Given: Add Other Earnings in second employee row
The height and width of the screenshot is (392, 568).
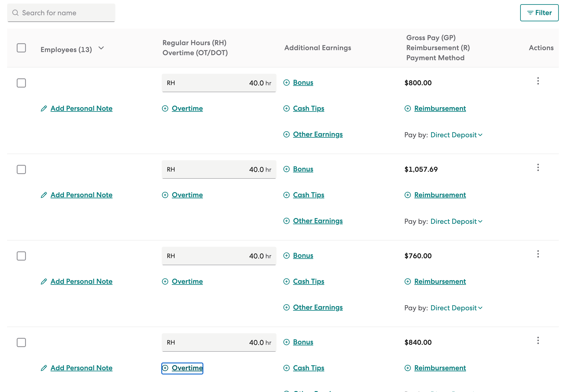Looking at the screenshot, I should click(318, 221).
